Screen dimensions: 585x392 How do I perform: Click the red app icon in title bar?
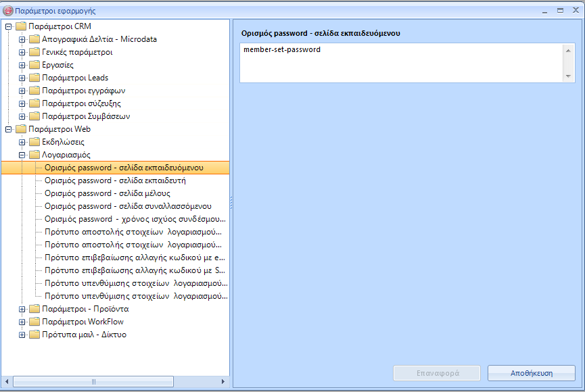pos(8,11)
